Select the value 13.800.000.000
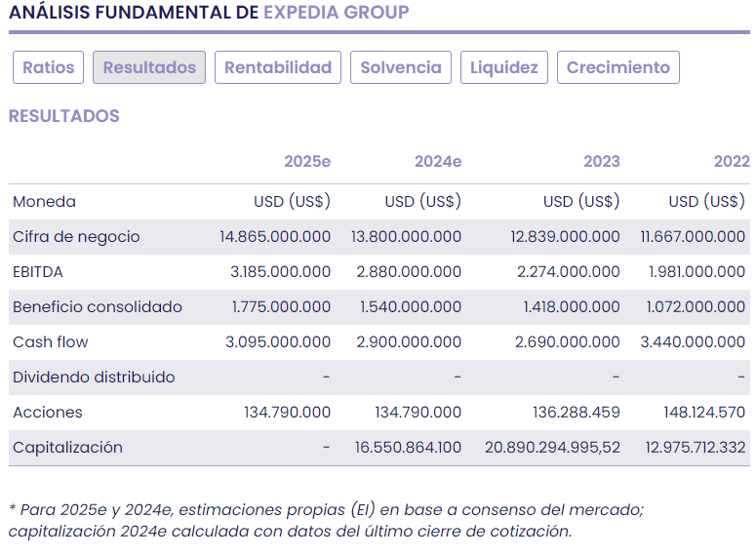Image resolution: width=756 pixels, height=558 pixels. pyautogui.click(x=406, y=237)
